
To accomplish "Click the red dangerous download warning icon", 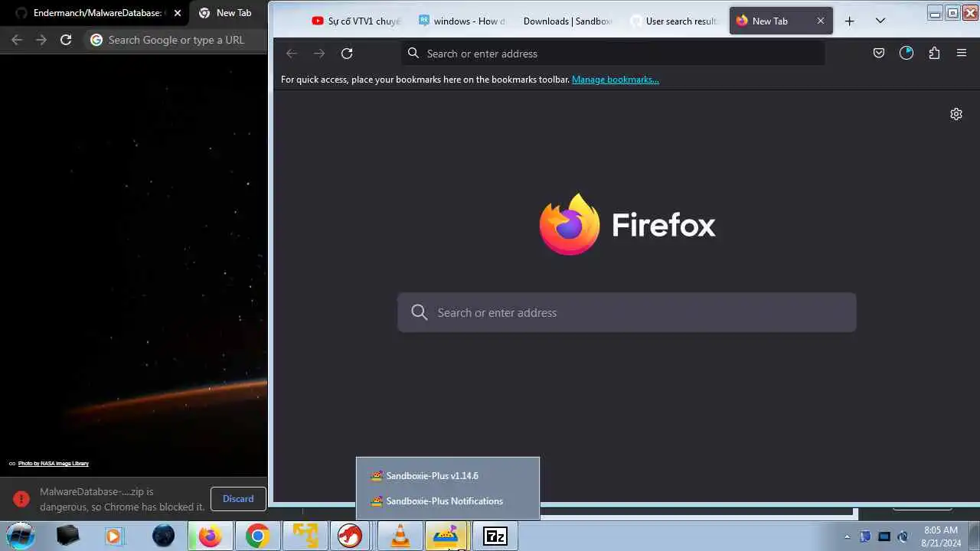I will pos(21,499).
